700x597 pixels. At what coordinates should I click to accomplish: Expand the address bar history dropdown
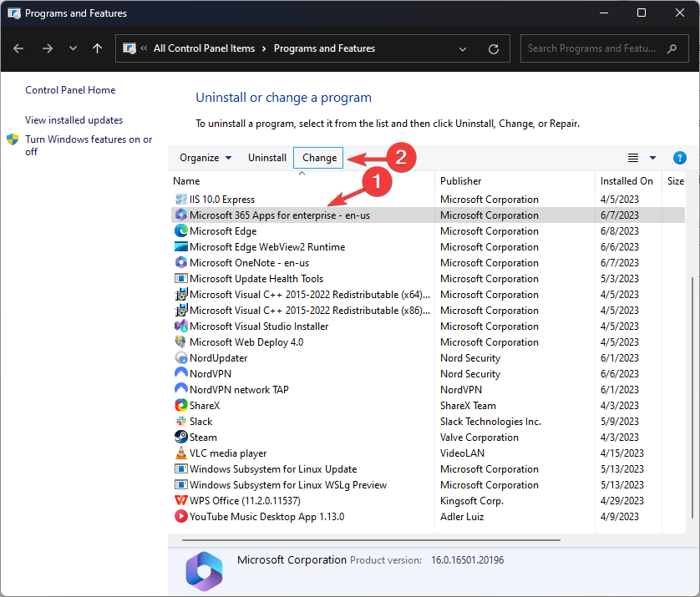pos(463,48)
